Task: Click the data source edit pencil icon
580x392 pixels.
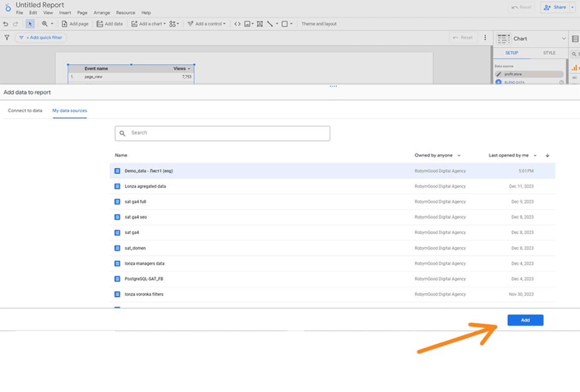Action: tap(499, 74)
